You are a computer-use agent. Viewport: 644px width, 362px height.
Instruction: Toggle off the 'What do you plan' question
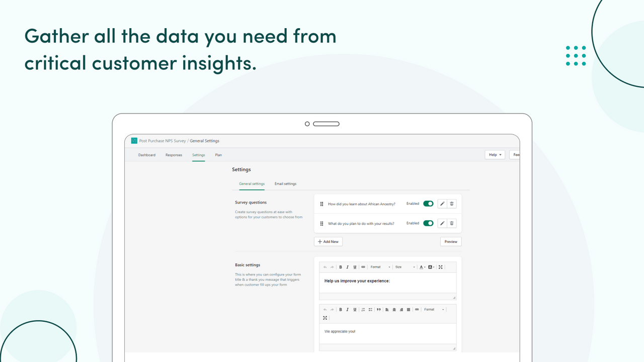point(428,223)
